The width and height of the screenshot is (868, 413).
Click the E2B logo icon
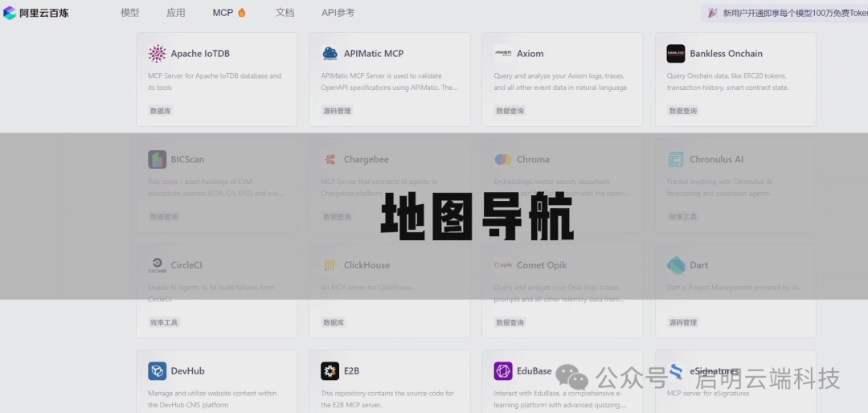[330, 371]
